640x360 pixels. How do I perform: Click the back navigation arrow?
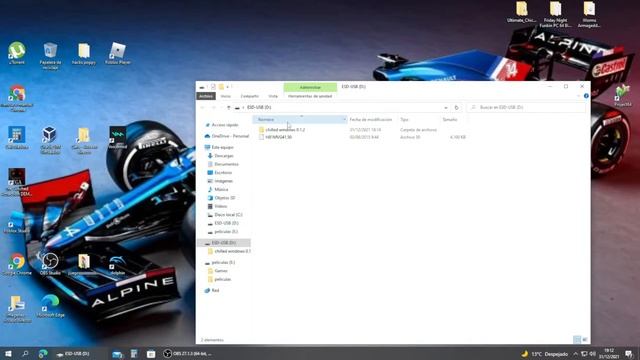[202, 107]
